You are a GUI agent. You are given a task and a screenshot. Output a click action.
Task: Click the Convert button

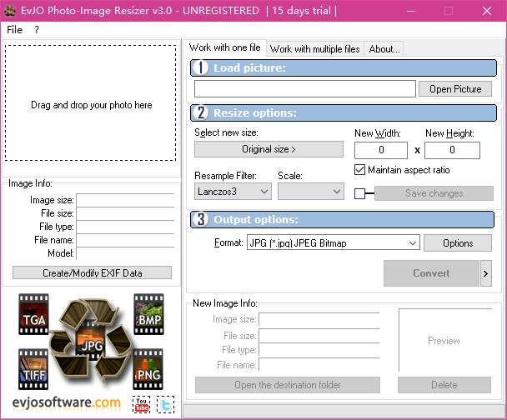431,273
